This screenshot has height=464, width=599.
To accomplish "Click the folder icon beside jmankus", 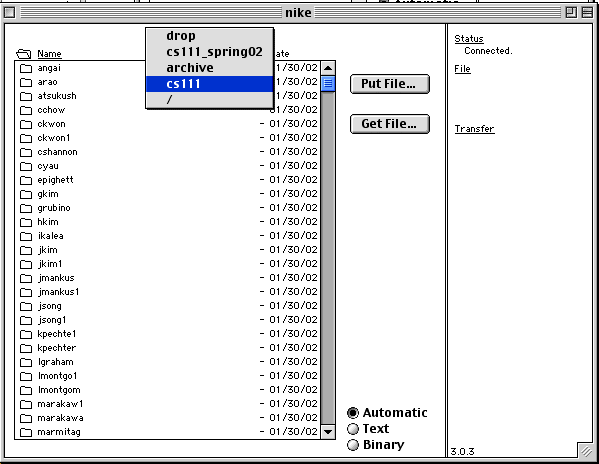I will tap(26, 278).
